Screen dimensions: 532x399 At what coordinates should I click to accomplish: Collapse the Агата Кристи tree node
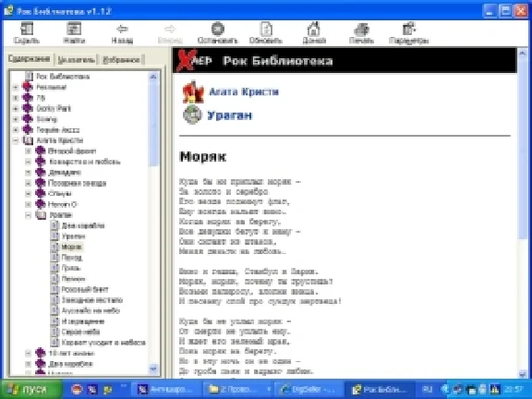pos(16,140)
